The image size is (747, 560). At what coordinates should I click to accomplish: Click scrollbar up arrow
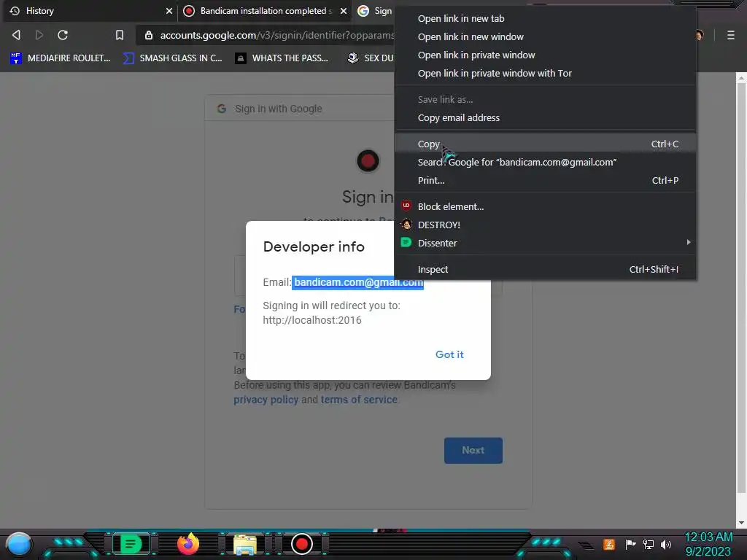[x=741, y=77]
